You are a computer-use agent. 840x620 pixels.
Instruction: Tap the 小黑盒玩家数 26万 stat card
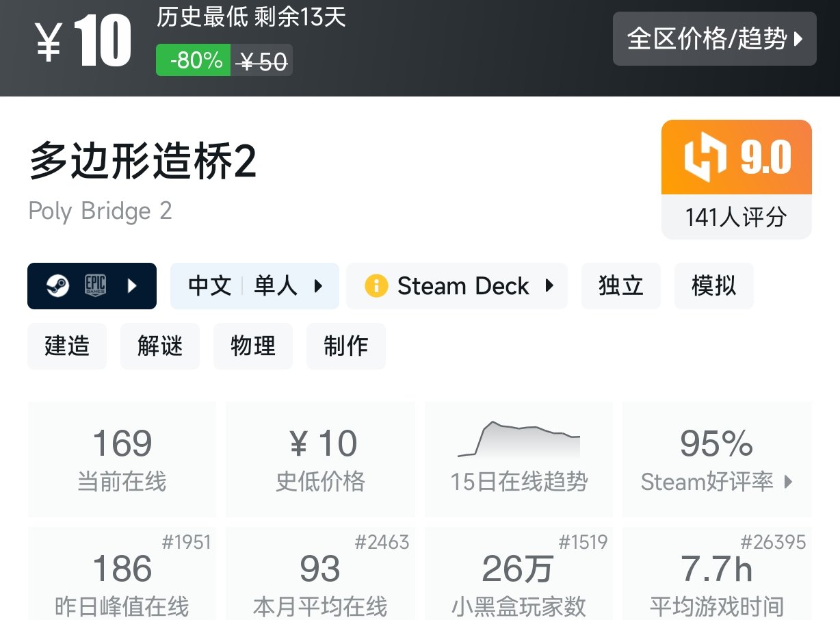pyautogui.click(x=519, y=575)
